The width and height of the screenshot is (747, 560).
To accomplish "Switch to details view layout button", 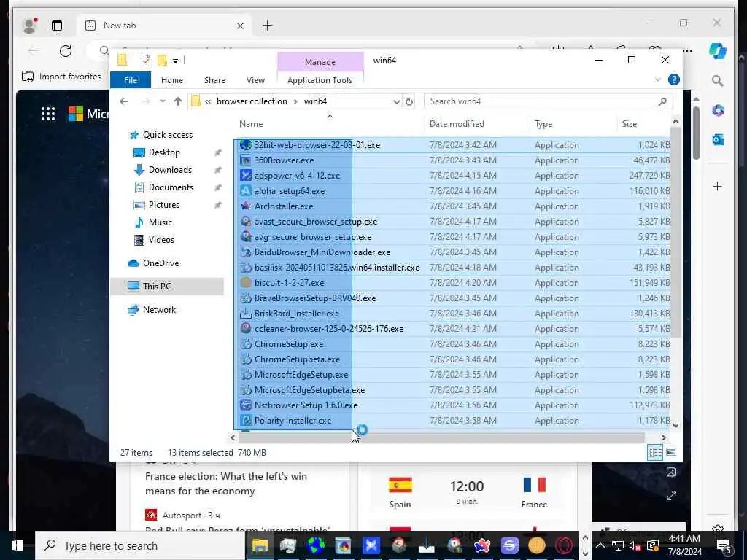I will [x=655, y=452].
